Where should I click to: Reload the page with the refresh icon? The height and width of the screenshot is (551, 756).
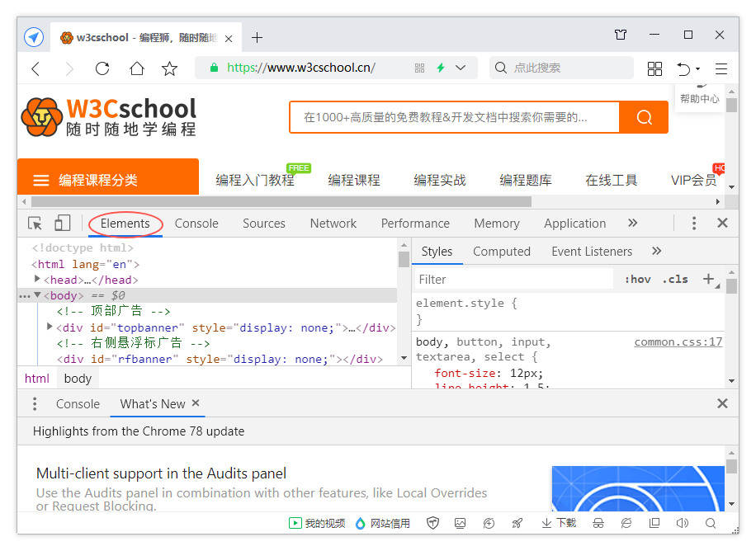click(x=102, y=68)
